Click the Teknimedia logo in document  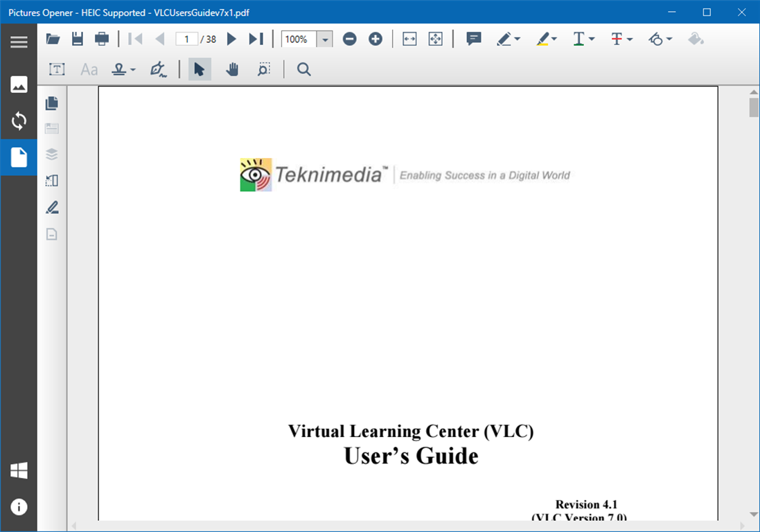tap(405, 175)
